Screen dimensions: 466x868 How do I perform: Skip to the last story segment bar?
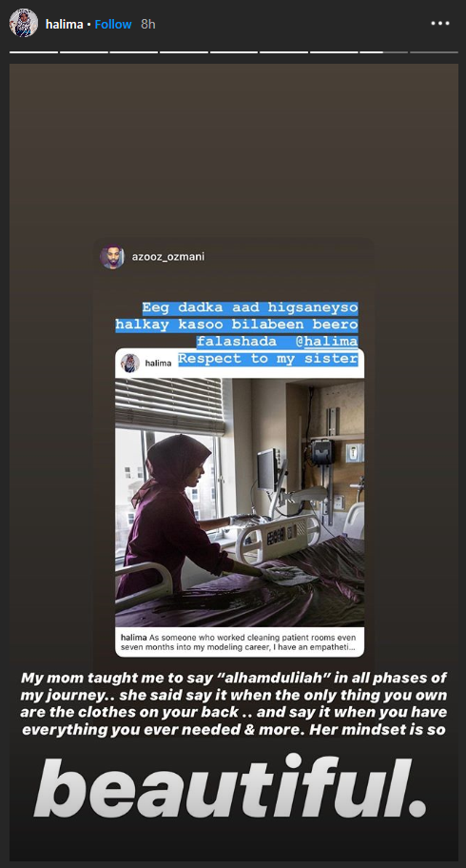pyautogui.click(x=434, y=52)
